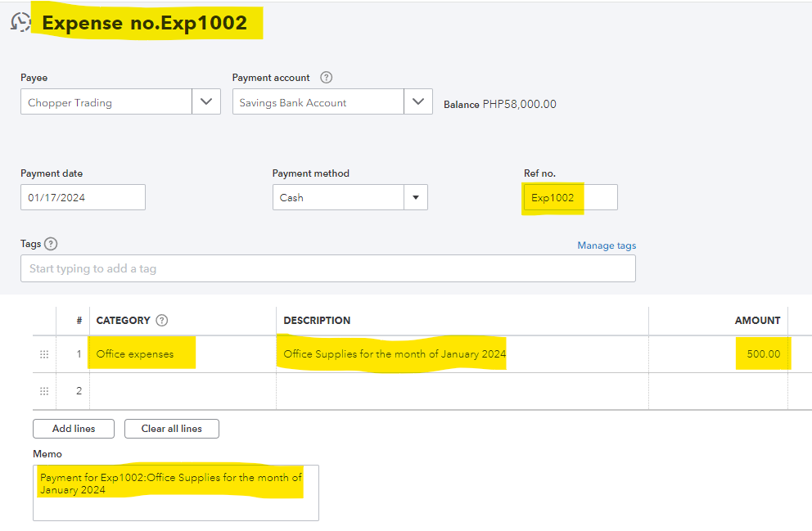Grab the drag handle on line 1
The image size is (812, 531).
coord(44,354)
